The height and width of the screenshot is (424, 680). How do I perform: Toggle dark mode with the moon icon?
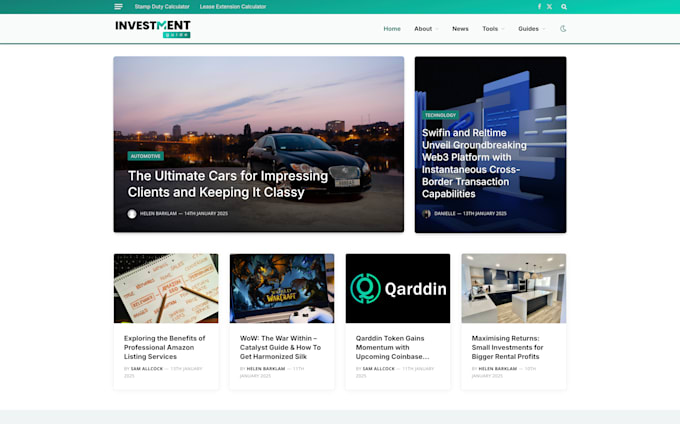pyautogui.click(x=563, y=29)
